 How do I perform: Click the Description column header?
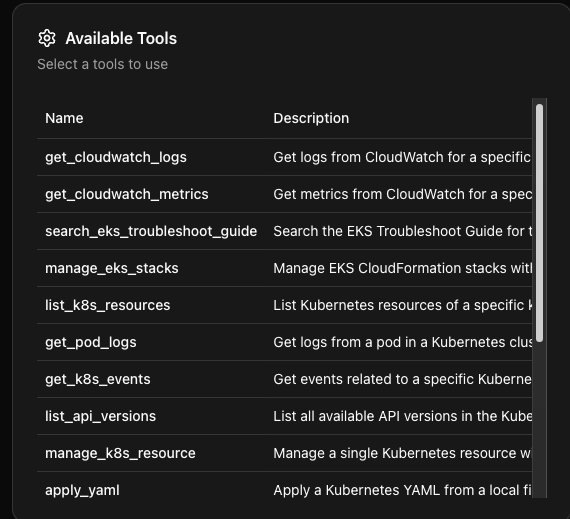pyautogui.click(x=311, y=118)
